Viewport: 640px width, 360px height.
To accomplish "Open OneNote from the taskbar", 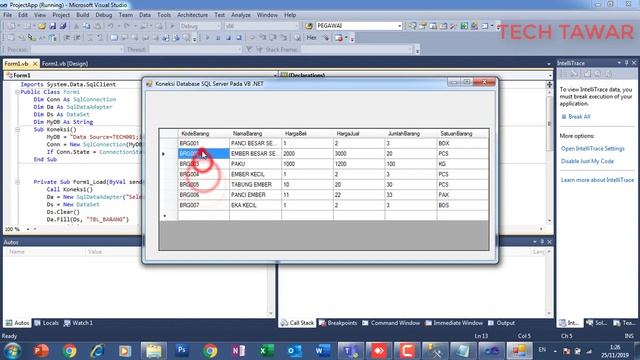I will tap(238, 351).
